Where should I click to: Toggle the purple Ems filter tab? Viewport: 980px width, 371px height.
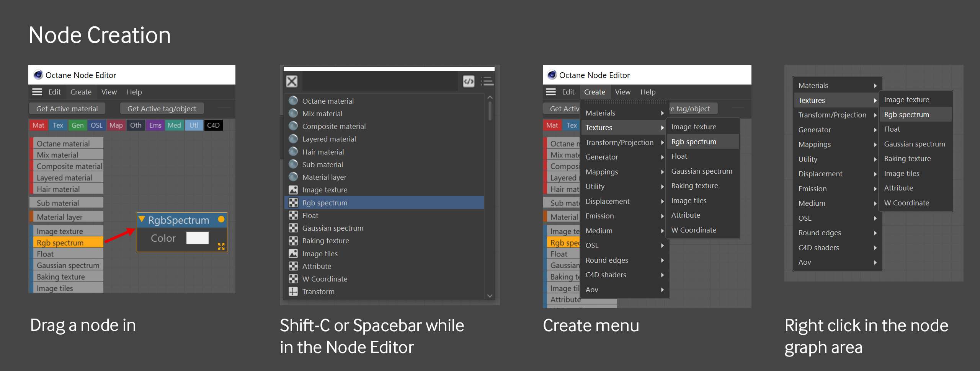(155, 125)
